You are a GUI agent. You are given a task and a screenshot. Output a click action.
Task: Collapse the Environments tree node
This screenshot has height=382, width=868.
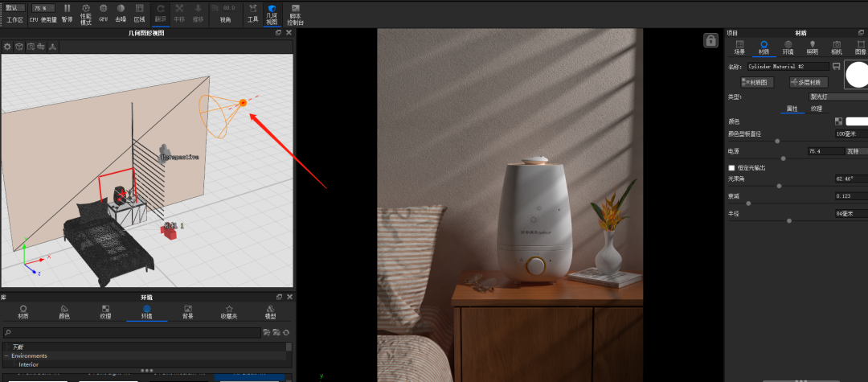click(x=6, y=355)
